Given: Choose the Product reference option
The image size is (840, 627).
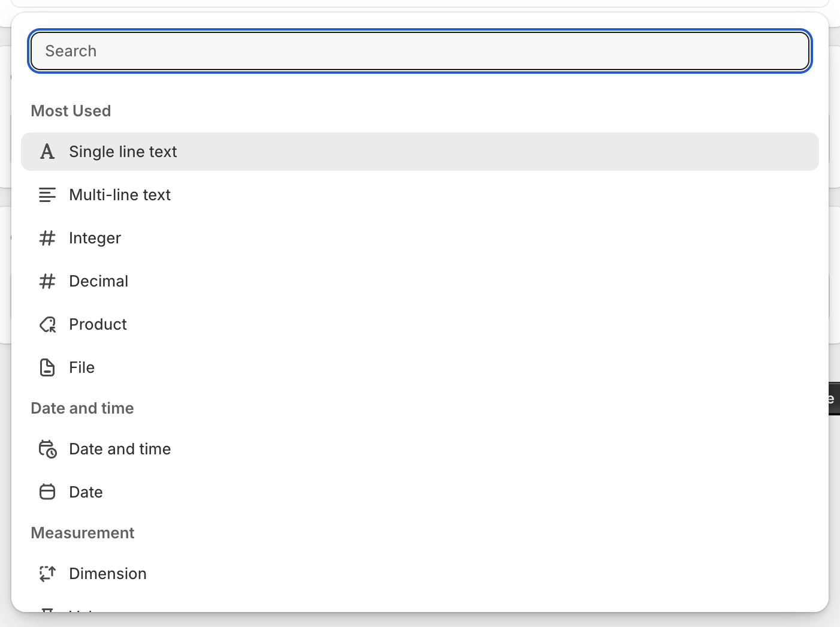Looking at the screenshot, I should [419, 324].
